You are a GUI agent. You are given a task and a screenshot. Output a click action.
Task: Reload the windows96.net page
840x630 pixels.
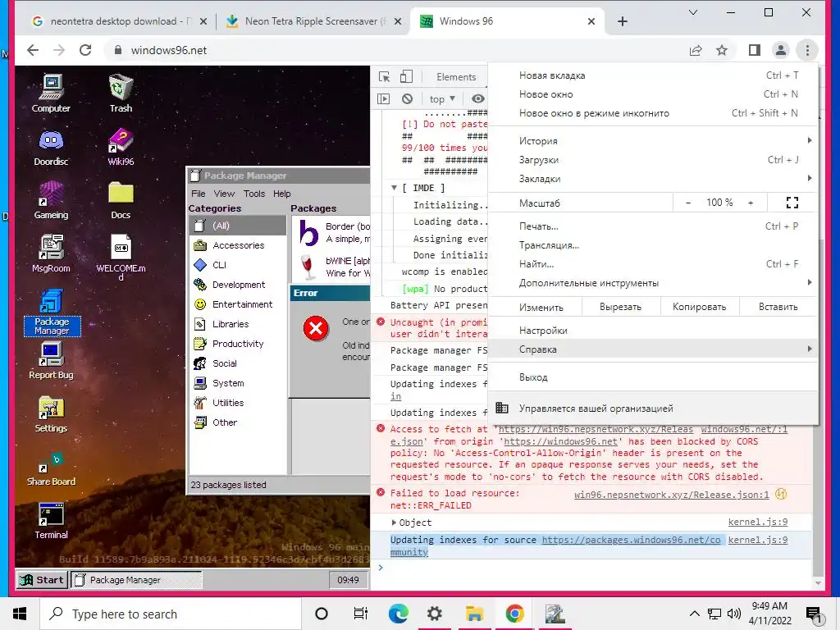point(85,50)
